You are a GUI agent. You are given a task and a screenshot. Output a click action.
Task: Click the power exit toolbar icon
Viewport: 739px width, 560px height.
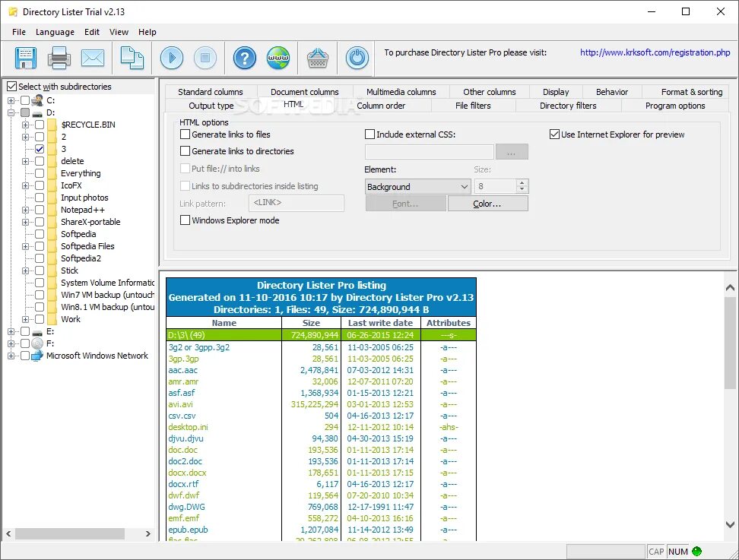point(357,58)
